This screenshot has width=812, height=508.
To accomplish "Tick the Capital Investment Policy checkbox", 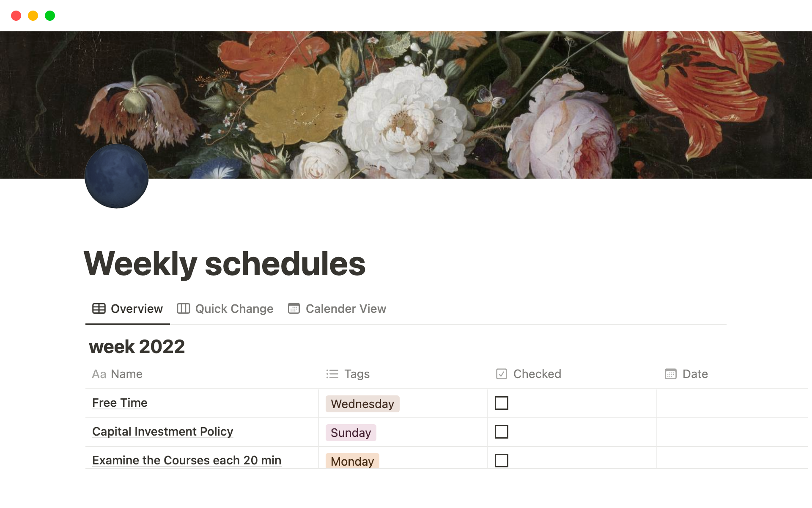I will 502,432.
